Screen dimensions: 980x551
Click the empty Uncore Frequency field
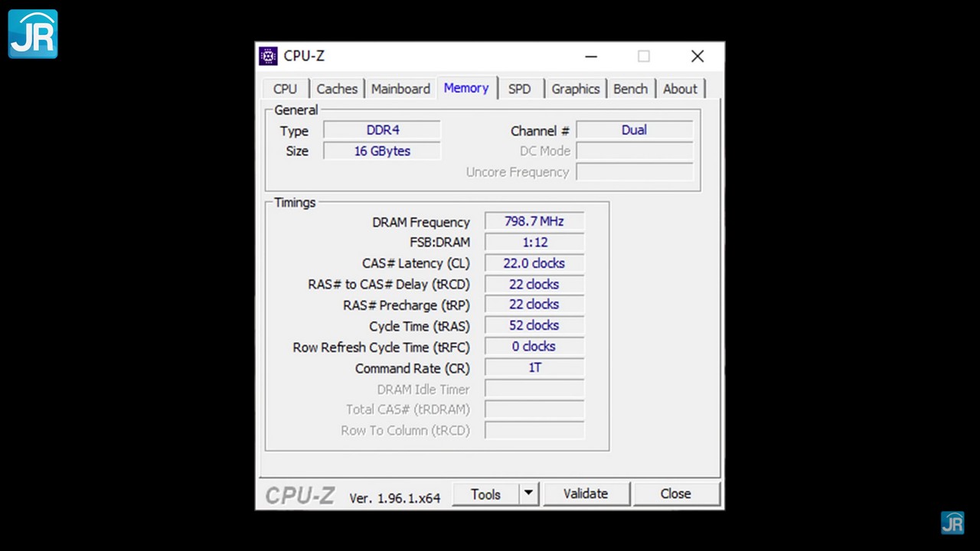pyautogui.click(x=634, y=172)
